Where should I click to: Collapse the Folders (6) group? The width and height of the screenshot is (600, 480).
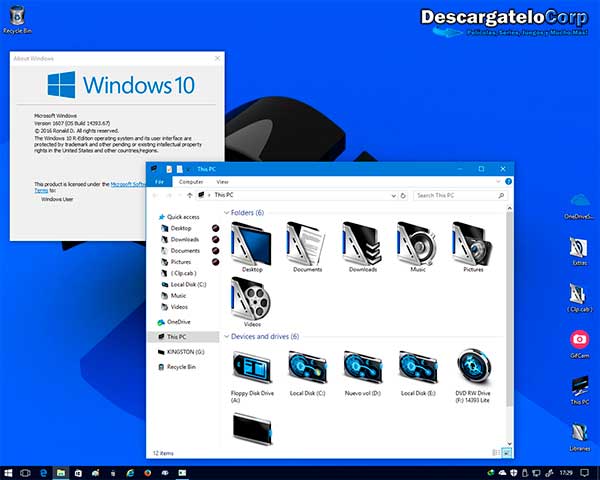pyautogui.click(x=227, y=213)
